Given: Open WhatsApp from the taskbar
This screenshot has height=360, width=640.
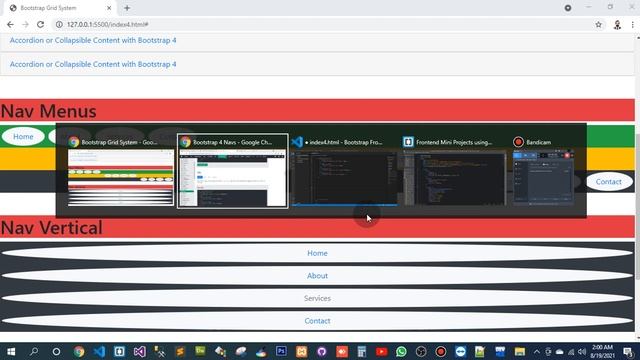Looking at the screenshot, I should click(x=401, y=351).
